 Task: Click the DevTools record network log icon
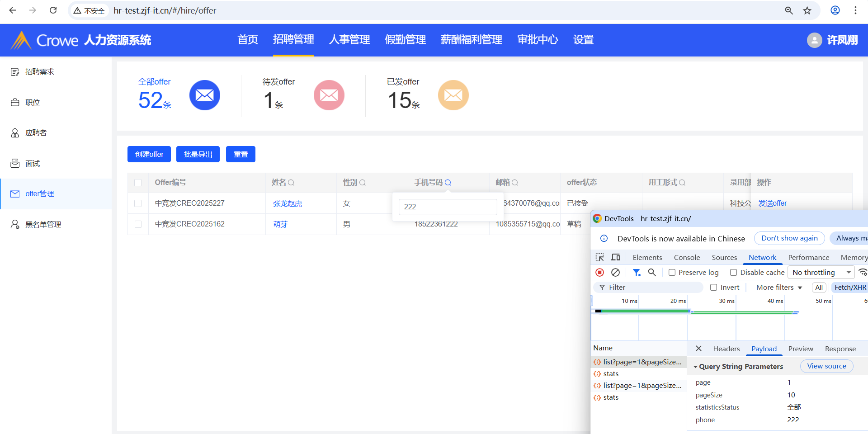coord(599,272)
